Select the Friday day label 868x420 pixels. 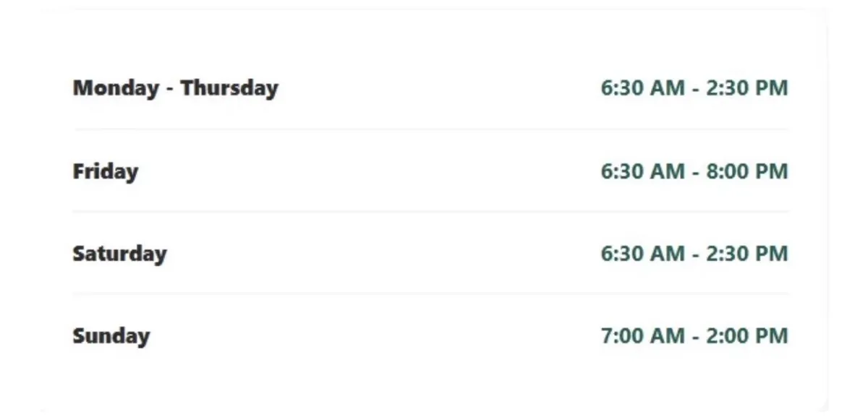[x=105, y=172]
